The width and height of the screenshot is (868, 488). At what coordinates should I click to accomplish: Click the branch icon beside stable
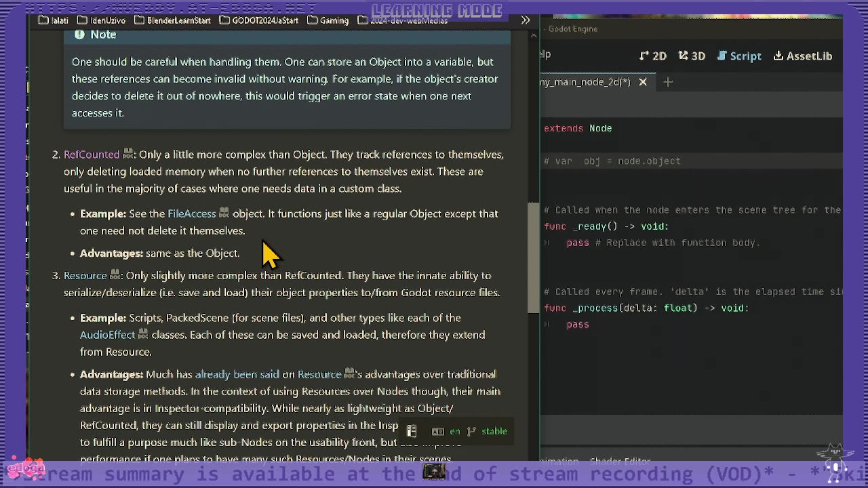(471, 431)
